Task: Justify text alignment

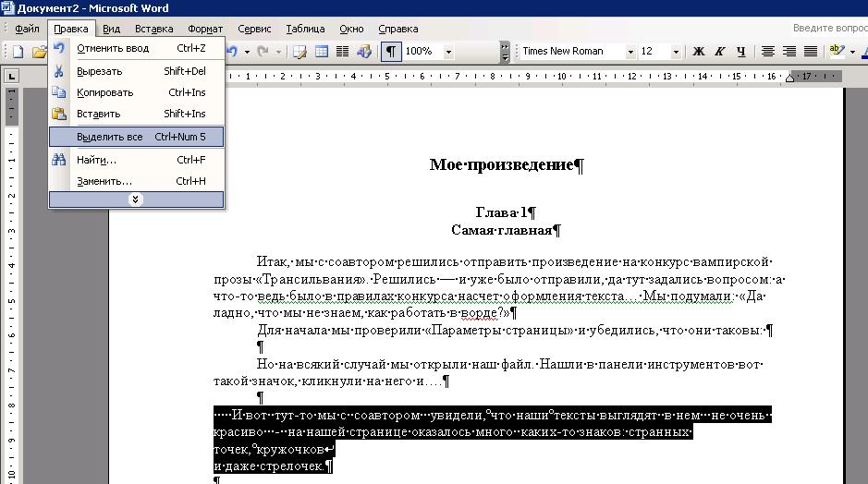Action: 811,52
